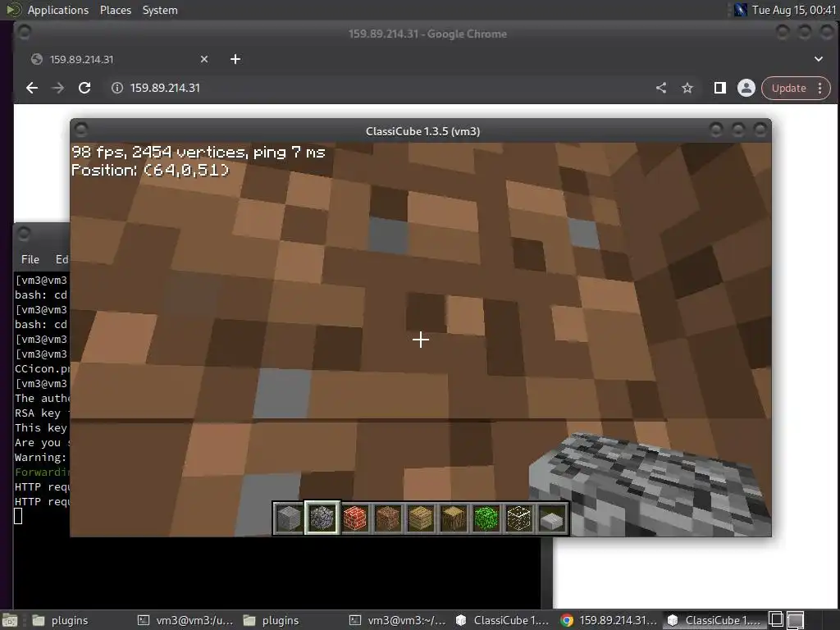Open the Applications menu
The height and width of the screenshot is (630, 840).
pos(58,10)
